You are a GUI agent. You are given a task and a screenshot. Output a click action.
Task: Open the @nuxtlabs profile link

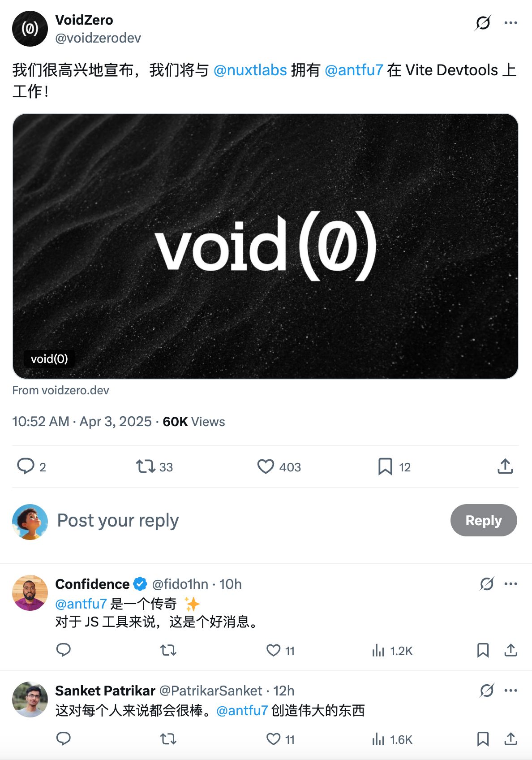[251, 70]
